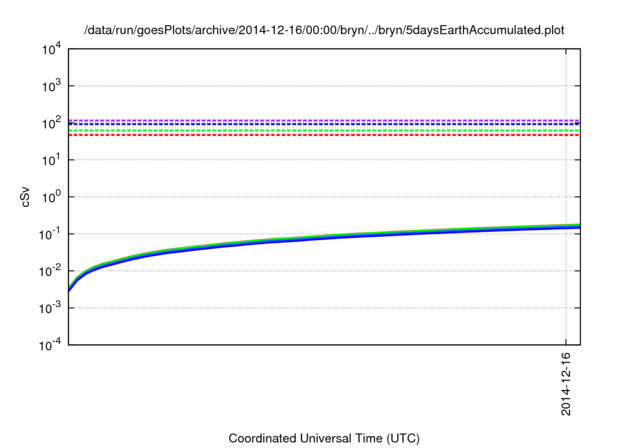Select the 10^0 y-axis label
The width and height of the screenshot is (640, 448).
point(52,197)
